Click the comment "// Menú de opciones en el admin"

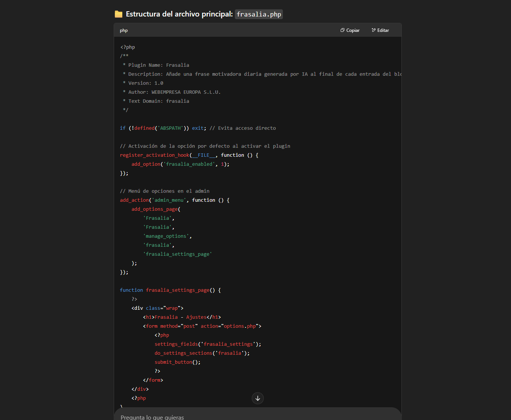pyautogui.click(x=165, y=191)
